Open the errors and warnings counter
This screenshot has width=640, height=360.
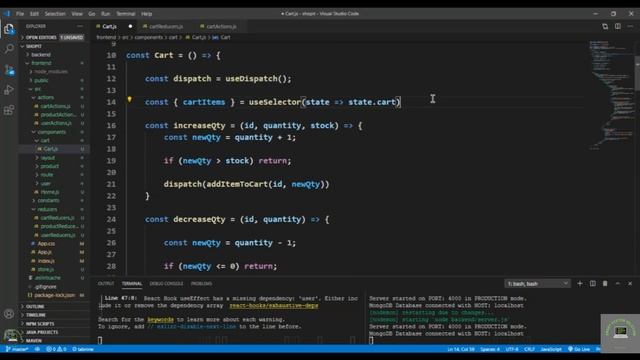tap(56, 349)
